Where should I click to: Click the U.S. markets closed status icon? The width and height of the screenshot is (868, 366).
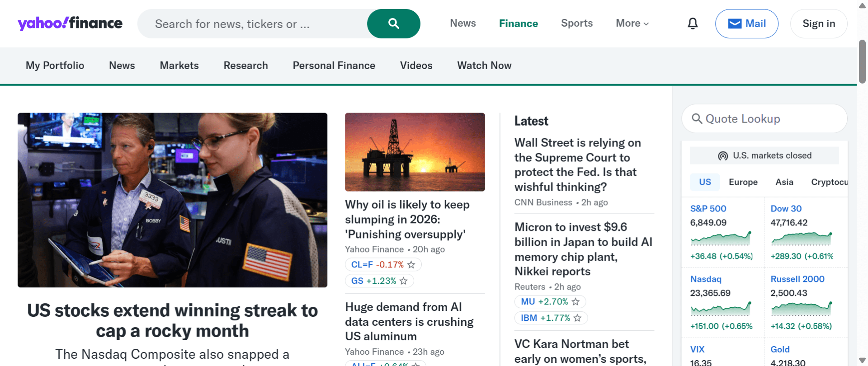tap(723, 156)
